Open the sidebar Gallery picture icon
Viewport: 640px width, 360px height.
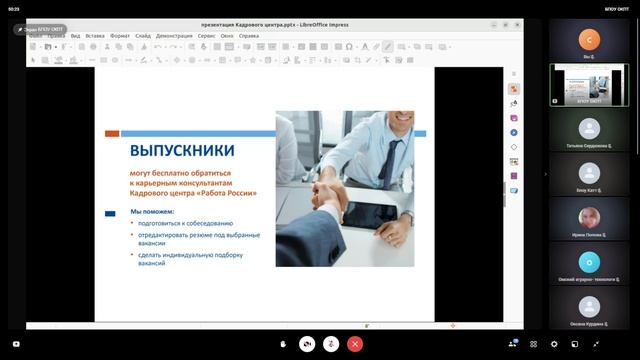tap(514, 162)
